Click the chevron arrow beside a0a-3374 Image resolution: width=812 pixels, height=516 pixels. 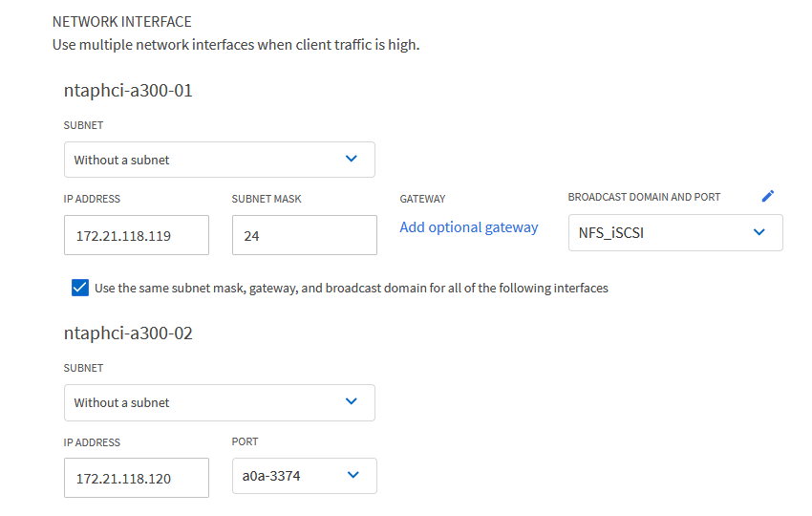[353, 475]
